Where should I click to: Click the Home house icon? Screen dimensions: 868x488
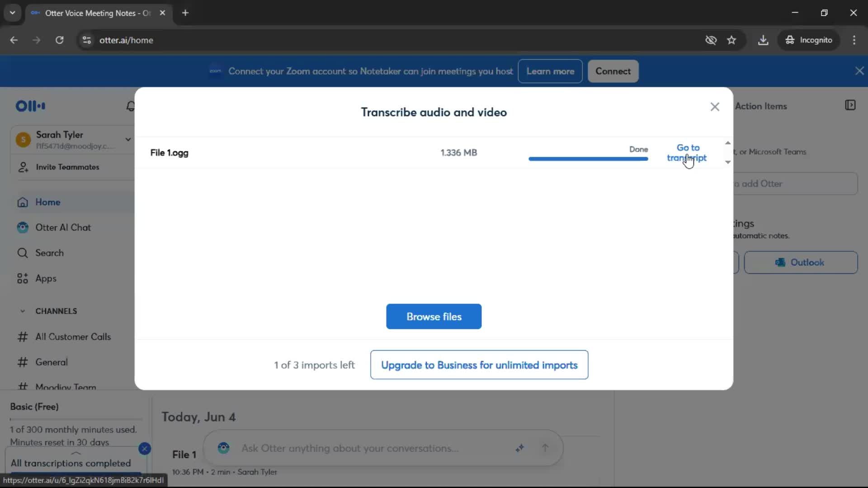[x=23, y=202]
